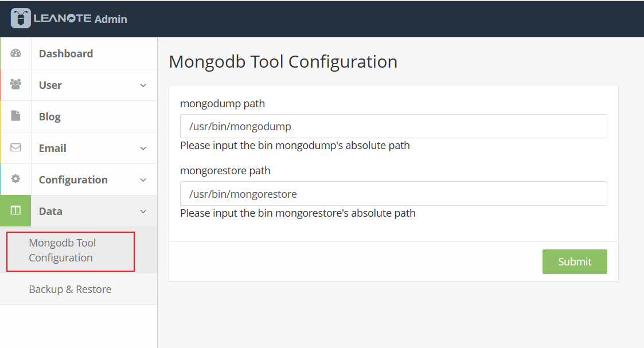Click the green Submit button
Viewport: 644px width, 348px height.
point(575,261)
